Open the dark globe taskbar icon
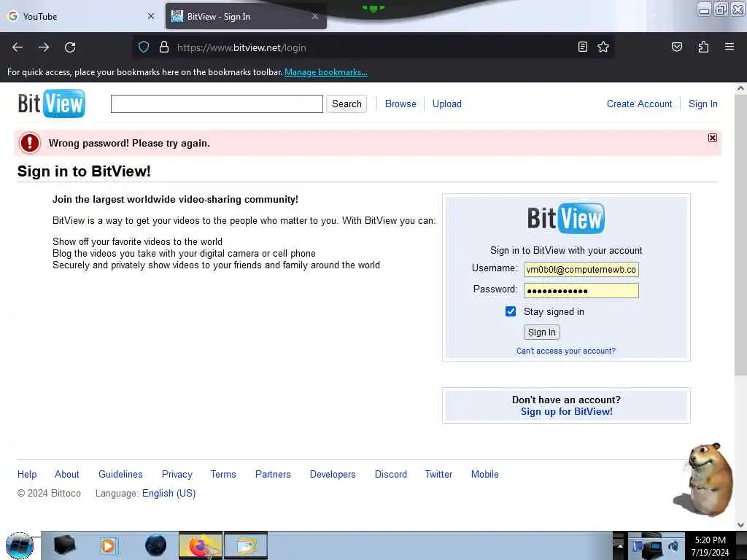Image resolution: width=747 pixels, height=560 pixels. tap(156, 545)
